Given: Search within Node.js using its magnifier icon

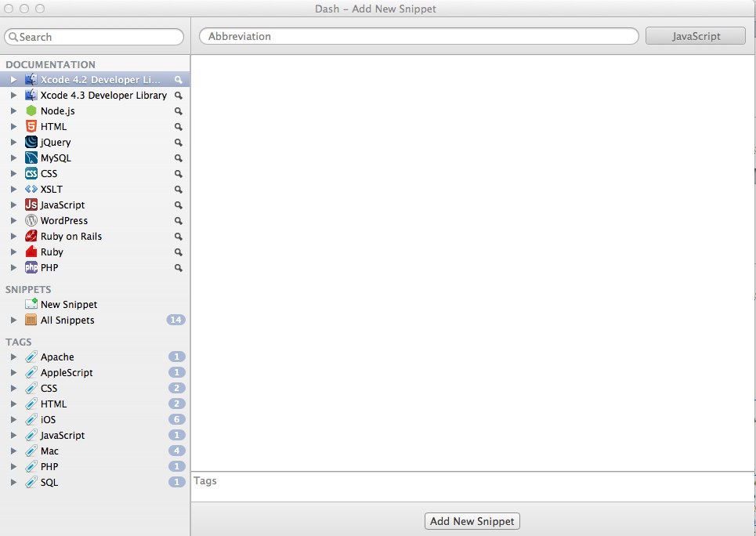Looking at the screenshot, I should [179, 111].
